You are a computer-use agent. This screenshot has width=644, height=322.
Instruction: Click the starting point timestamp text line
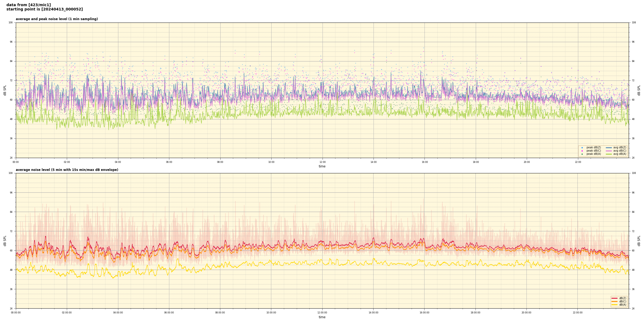point(45,9)
